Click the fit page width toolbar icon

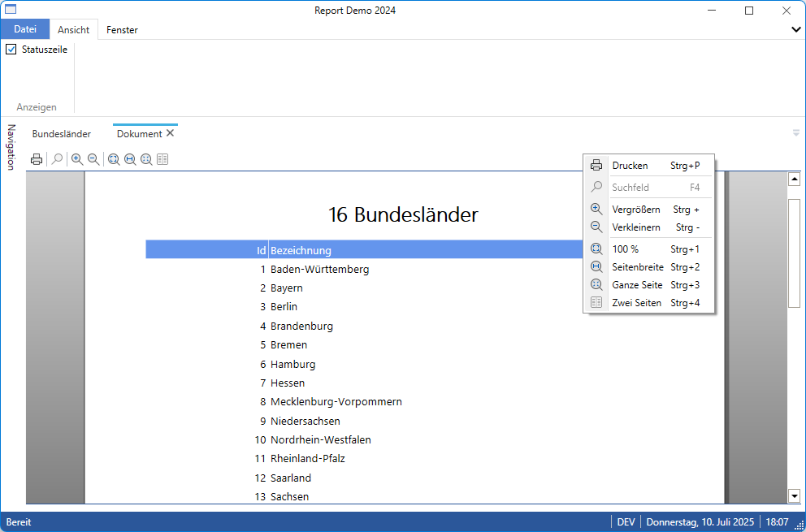point(130,160)
